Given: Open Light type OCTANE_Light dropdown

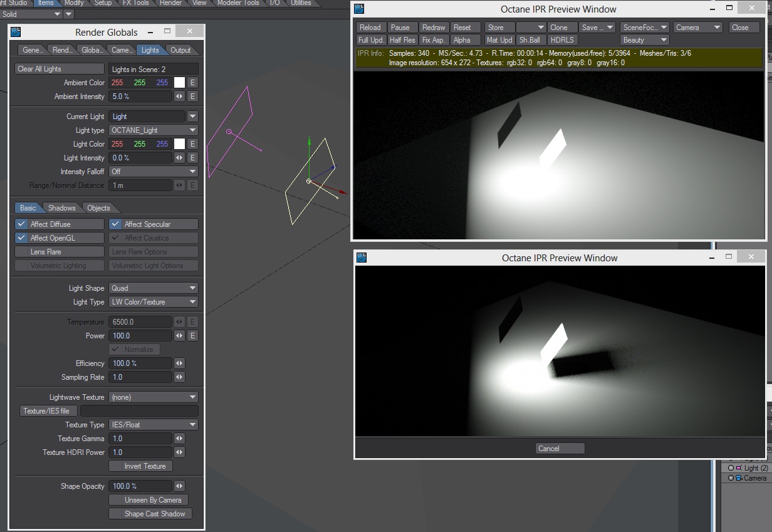Looking at the screenshot, I should (x=154, y=130).
